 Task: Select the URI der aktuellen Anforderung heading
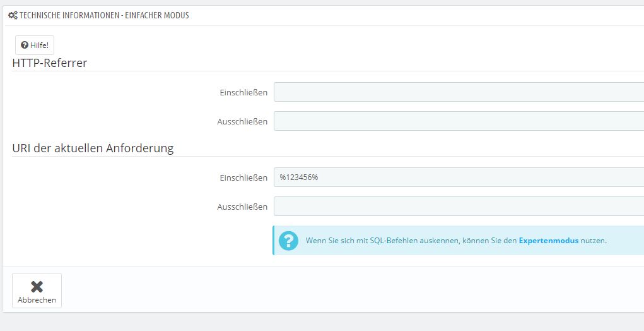tap(93, 148)
